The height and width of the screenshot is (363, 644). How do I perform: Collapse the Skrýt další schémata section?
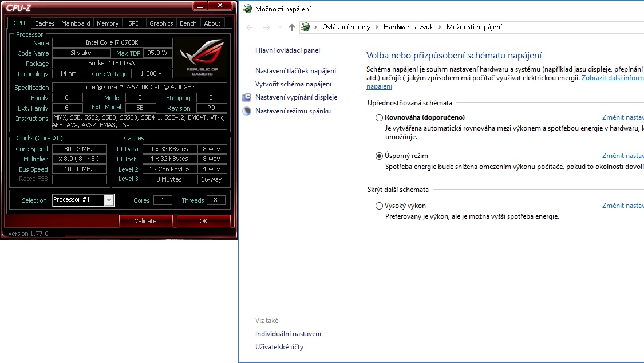pos(398,190)
